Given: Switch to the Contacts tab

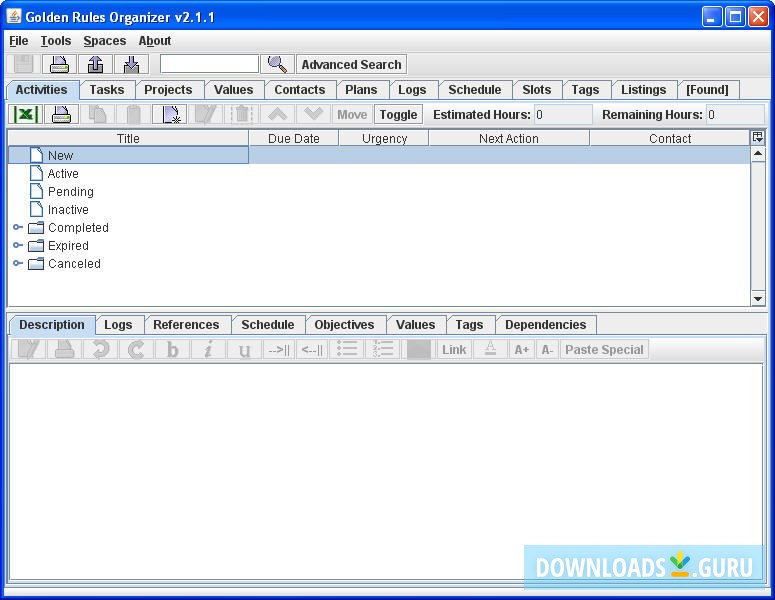Looking at the screenshot, I should [x=300, y=90].
